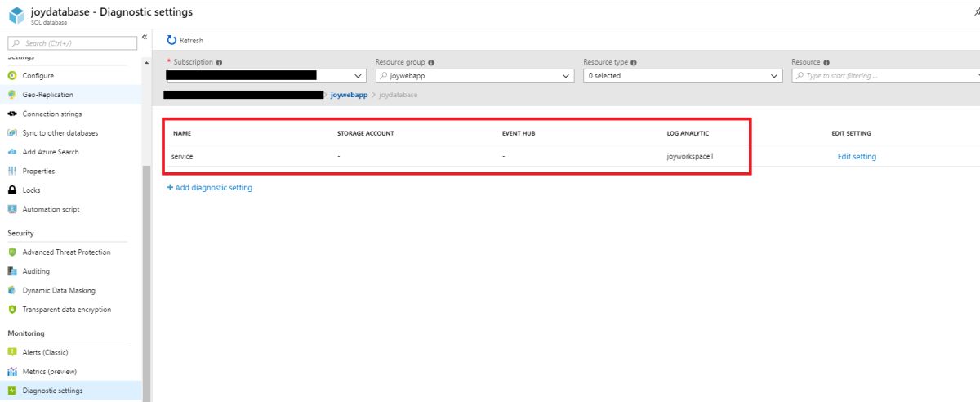Image resolution: width=980 pixels, height=402 pixels.
Task: Open the Resource type dropdown
Action: pyautogui.click(x=683, y=75)
